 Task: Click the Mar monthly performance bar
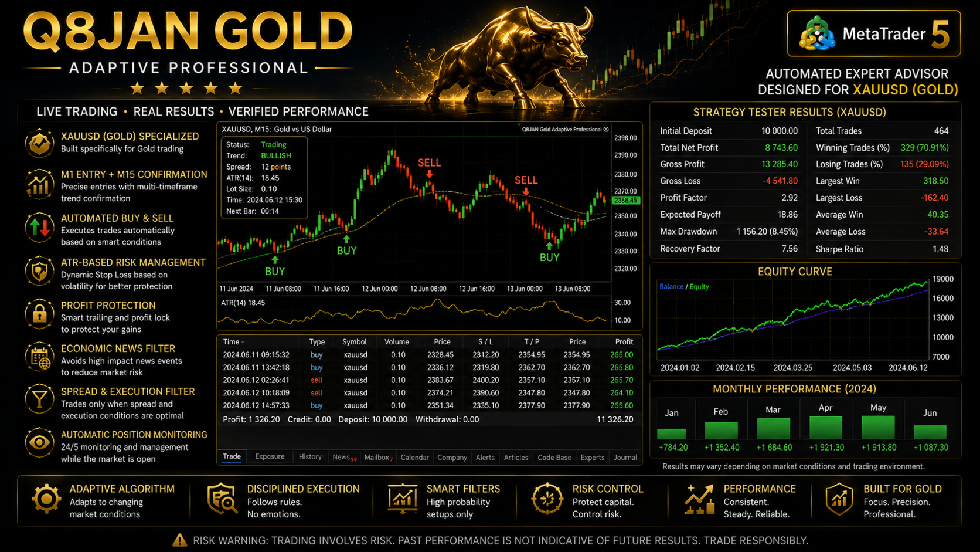[774, 428]
